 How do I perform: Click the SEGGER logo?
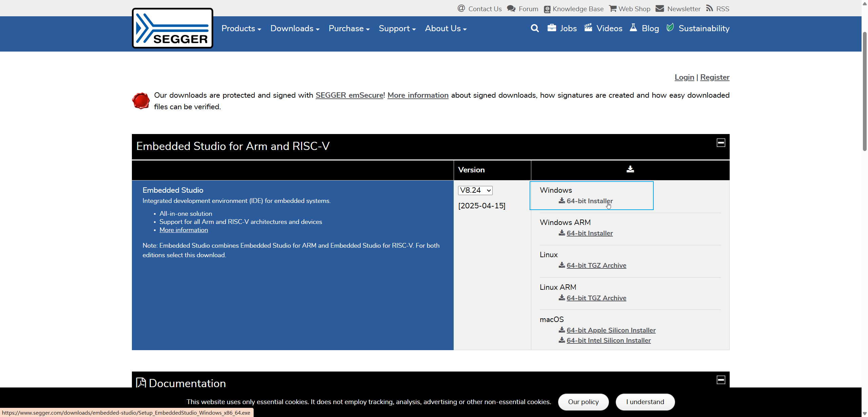pyautogui.click(x=172, y=28)
